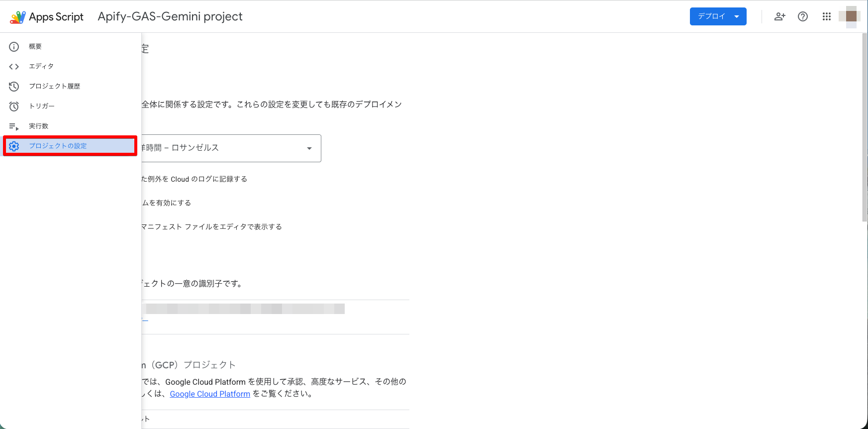The height and width of the screenshot is (429, 868).
Task: Go to トリガー in the sidebar
Action: point(42,106)
